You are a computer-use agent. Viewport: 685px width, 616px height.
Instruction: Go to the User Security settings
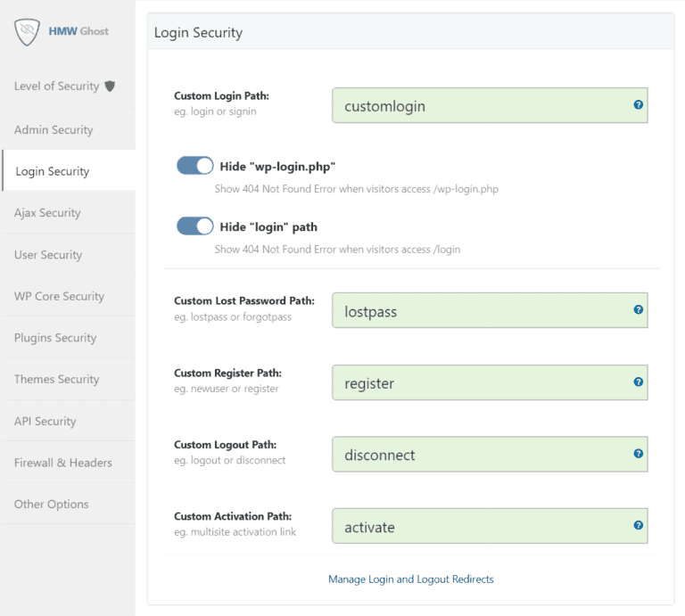48,255
